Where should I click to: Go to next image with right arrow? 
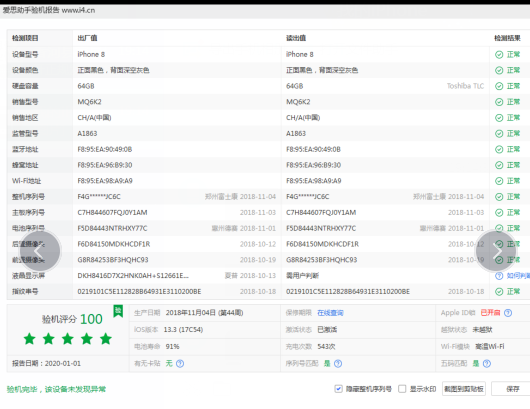496,251
